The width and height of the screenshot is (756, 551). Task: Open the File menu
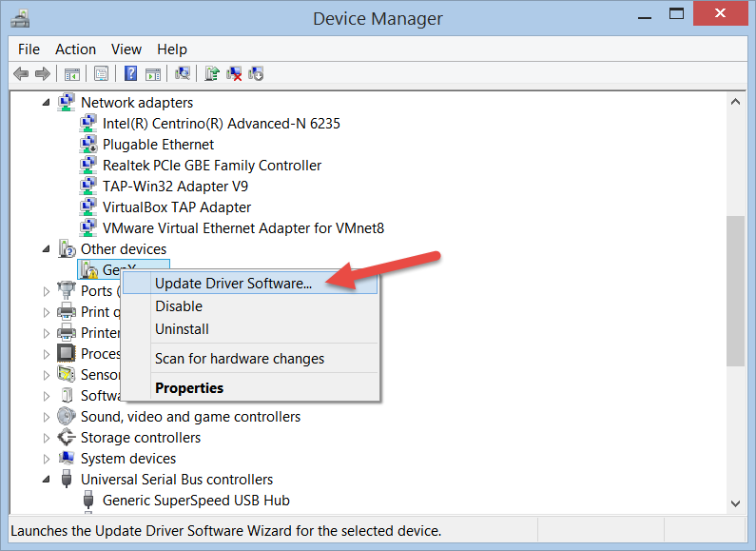click(29, 49)
